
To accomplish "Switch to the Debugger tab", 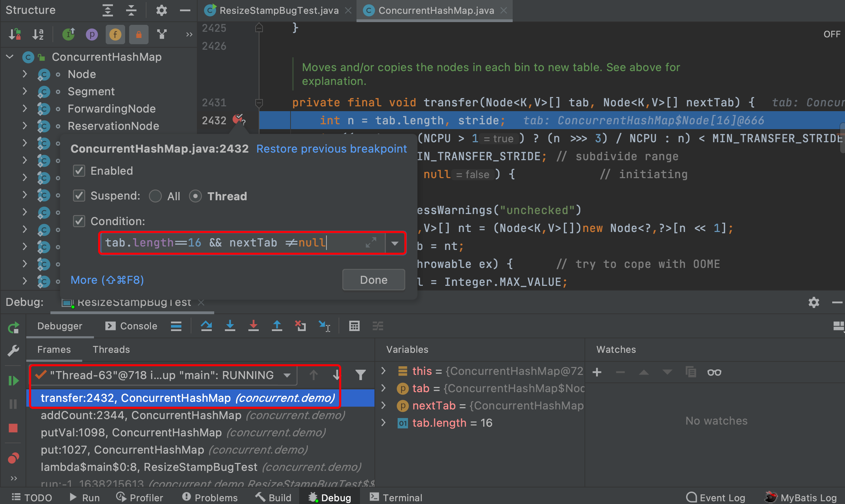I will pyautogui.click(x=60, y=326).
